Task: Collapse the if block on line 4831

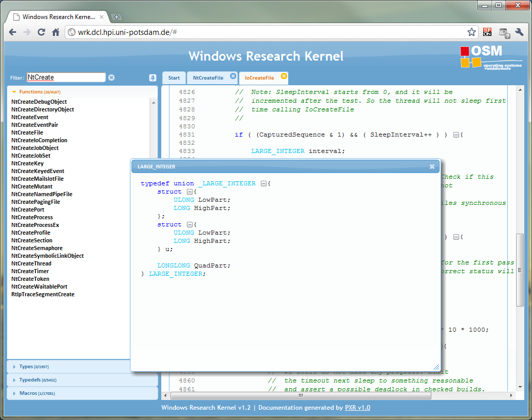Action: 457,135
